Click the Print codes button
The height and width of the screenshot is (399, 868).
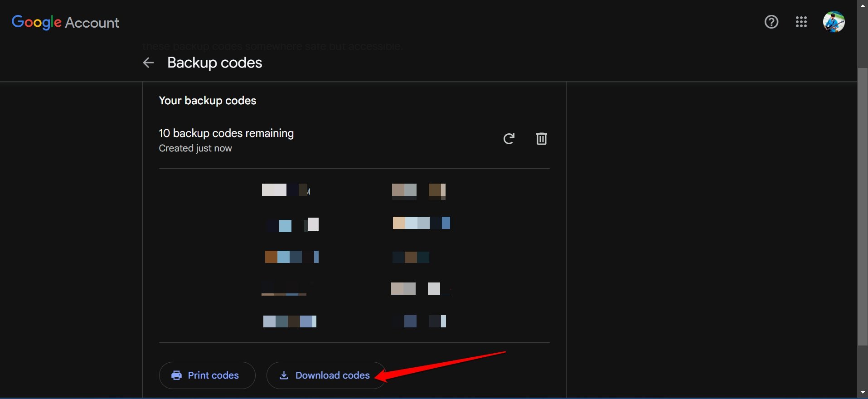(x=207, y=375)
